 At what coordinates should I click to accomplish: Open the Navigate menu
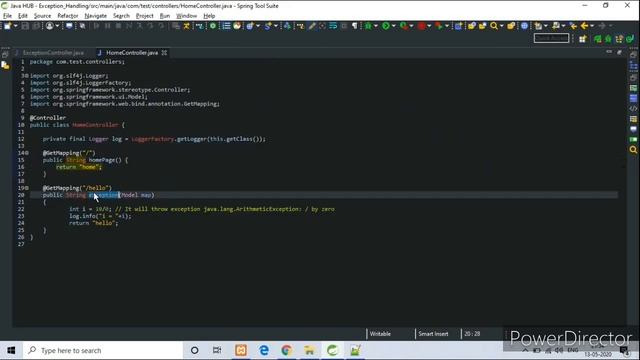pyautogui.click(x=96, y=16)
